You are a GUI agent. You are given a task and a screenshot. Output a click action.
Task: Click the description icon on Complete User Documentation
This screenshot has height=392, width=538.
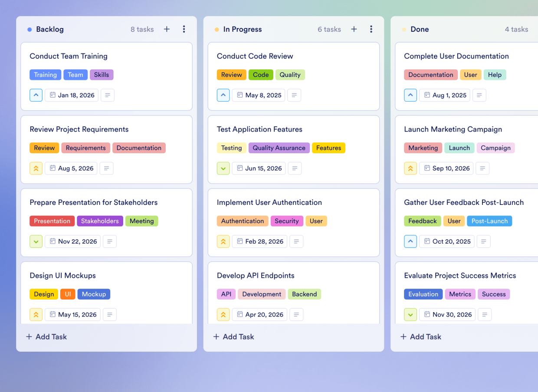pyautogui.click(x=479, y=95)
